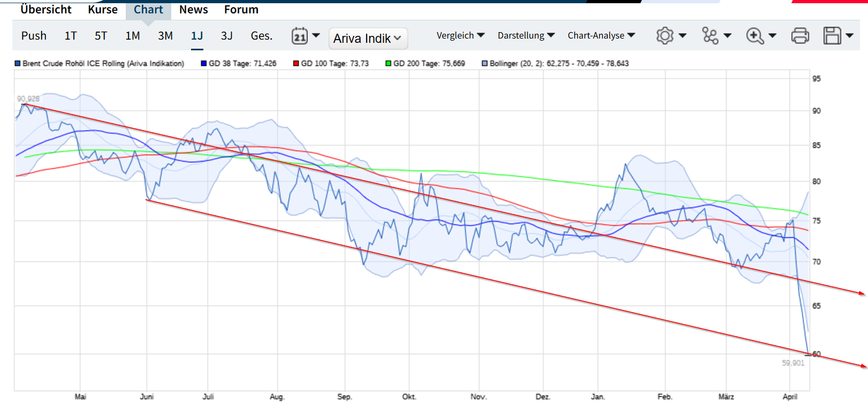The height and width of the screenshot is (409, 868).
Task: Click the share nodes icon
Action: click(x=710, y=36)
